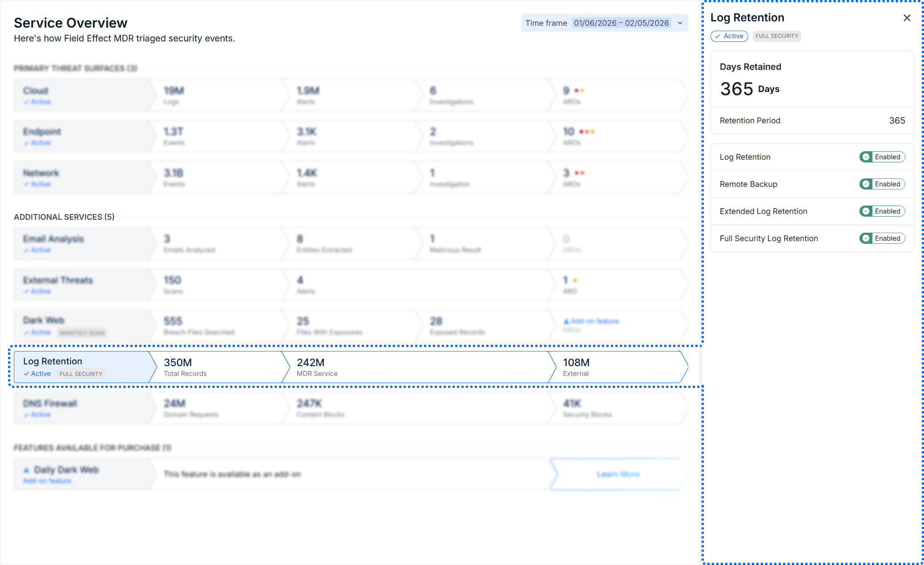This screenshot has width=924, height=565.
Task: Toggle Full Security Log Retention switch
Action: 882,238
